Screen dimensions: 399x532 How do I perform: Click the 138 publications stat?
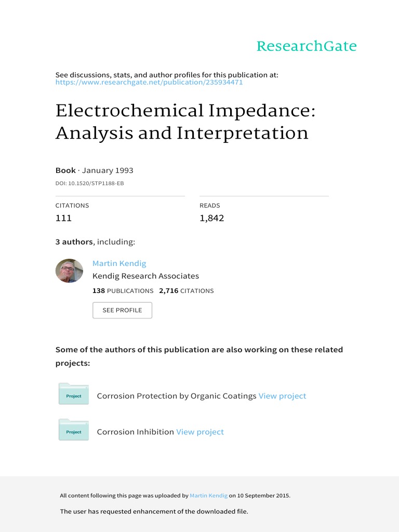click(x=123, y=291)
